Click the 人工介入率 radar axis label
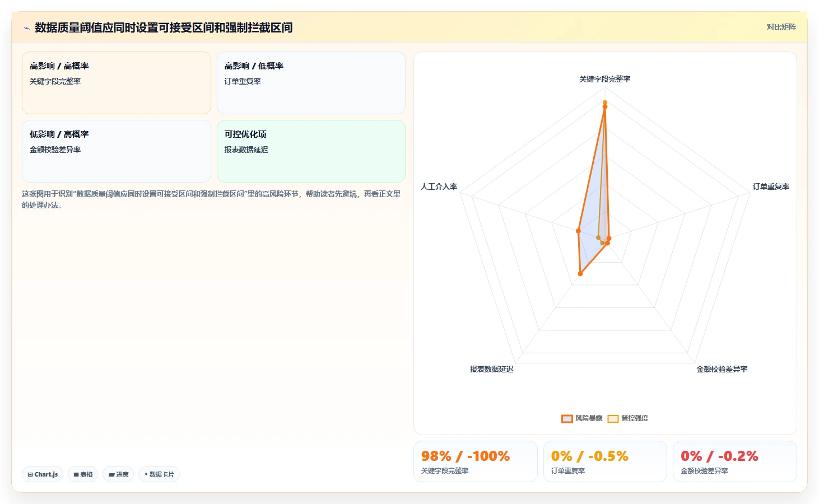The image size is (819, 504). (439, 186)
